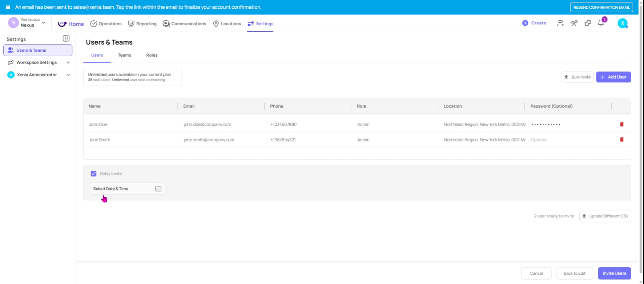Click the Invite Users button
The width and height of the screenshot is (644, 284).
pyautogui.click(x=614, y=273)
